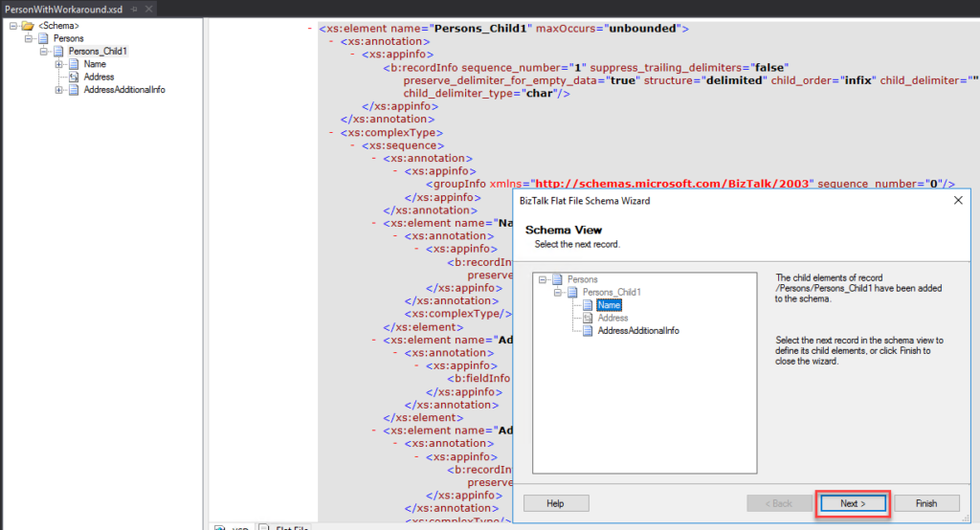Image resolution: width=980 pixels, height=530 pixels.
Task: Close the PersonWithWorkaround.xsd document tab
Action: 148,10
